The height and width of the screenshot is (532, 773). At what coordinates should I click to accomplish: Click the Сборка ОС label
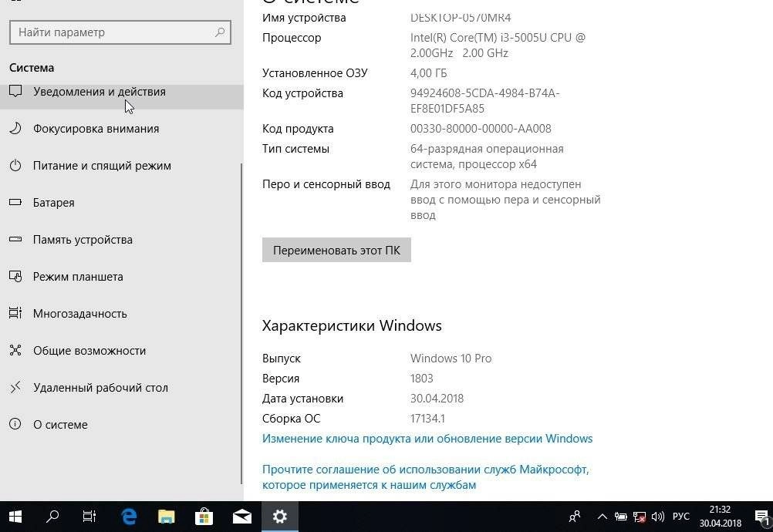click(292, 419)
